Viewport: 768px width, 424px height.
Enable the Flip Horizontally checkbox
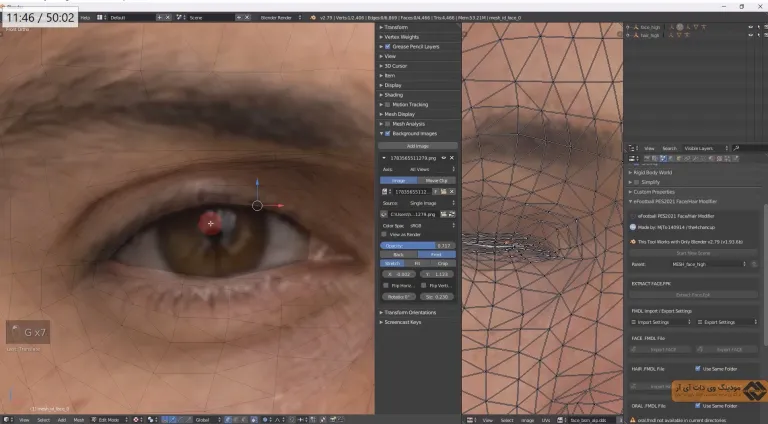pyautogui.click(x=386, y=285)
